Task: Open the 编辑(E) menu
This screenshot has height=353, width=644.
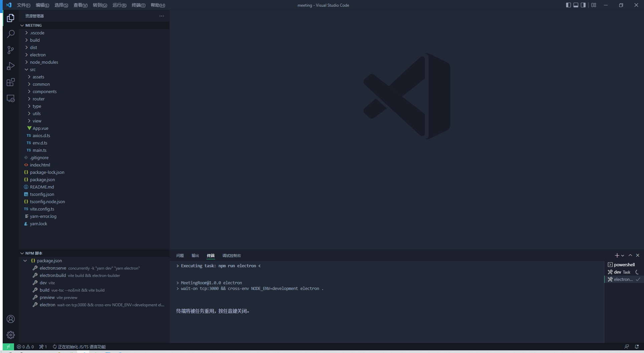Action: [x=42, y=5]
